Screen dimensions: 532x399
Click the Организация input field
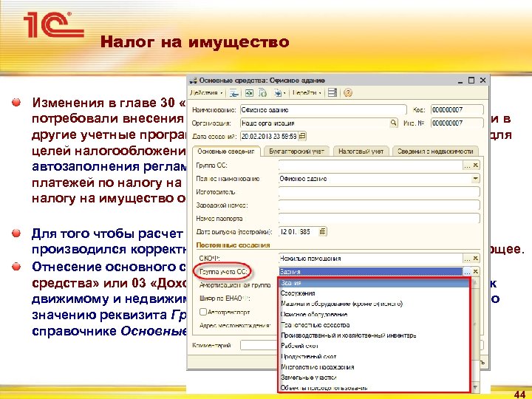[315, 123]
